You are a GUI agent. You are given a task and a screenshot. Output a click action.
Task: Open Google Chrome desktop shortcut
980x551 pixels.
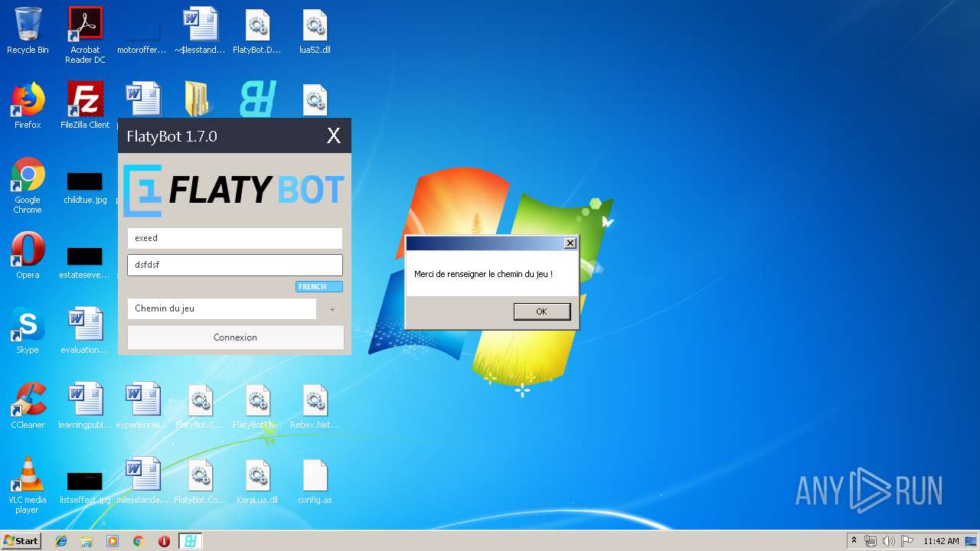(x=28, y=185)
